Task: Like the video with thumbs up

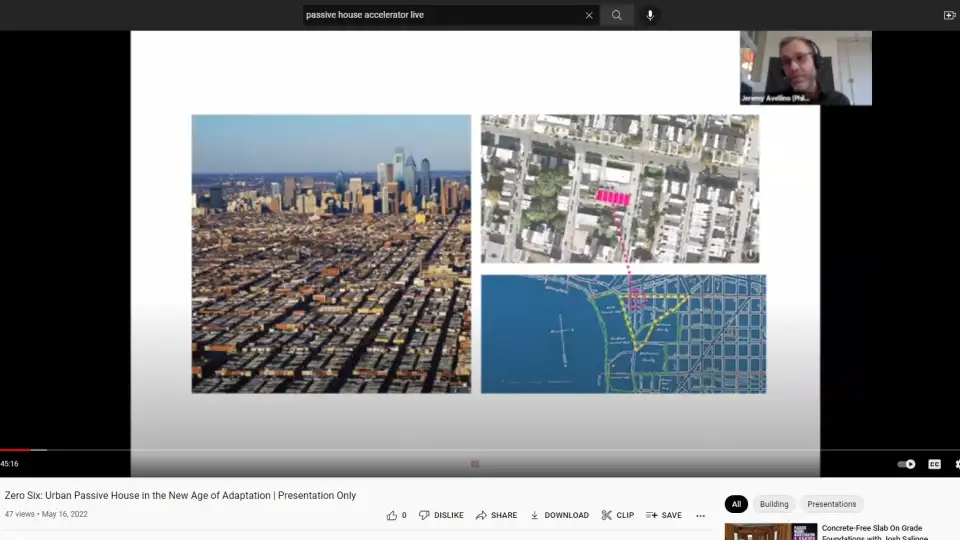Action: click(x=392, y=515)
